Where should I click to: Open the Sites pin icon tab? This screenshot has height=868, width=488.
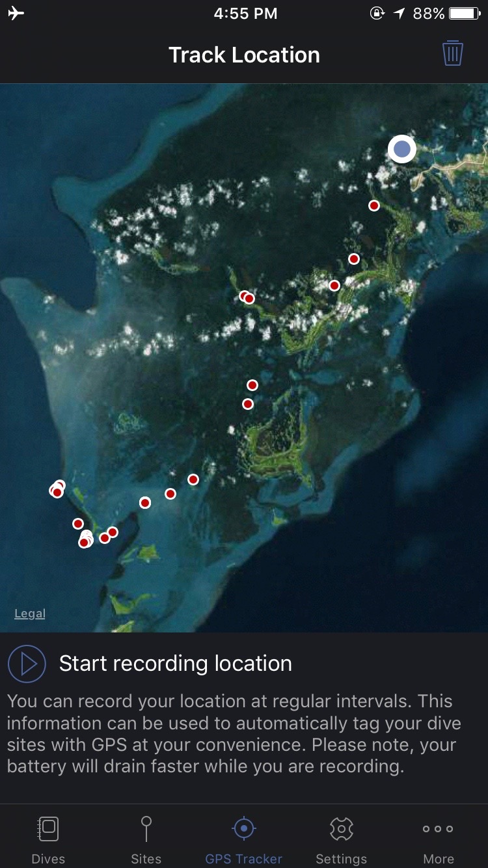tap(146, 829)
